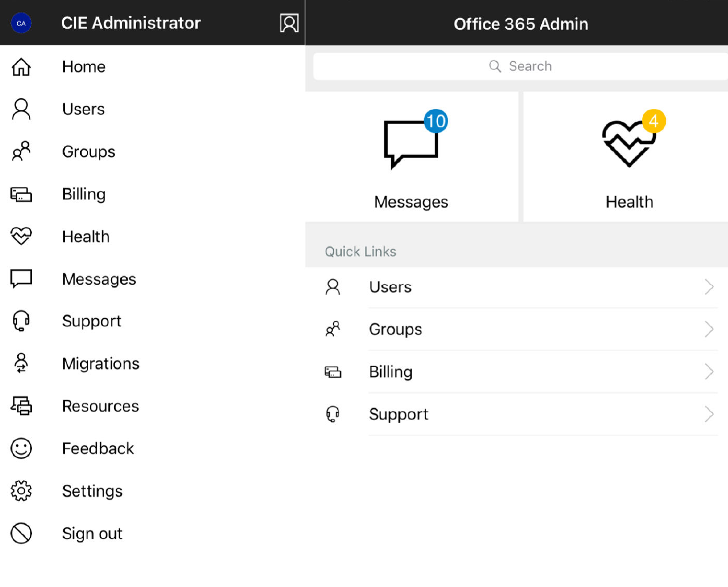Expand the Support quick link chevron
This screenshot has width=728, height=587.
point(709,414)
